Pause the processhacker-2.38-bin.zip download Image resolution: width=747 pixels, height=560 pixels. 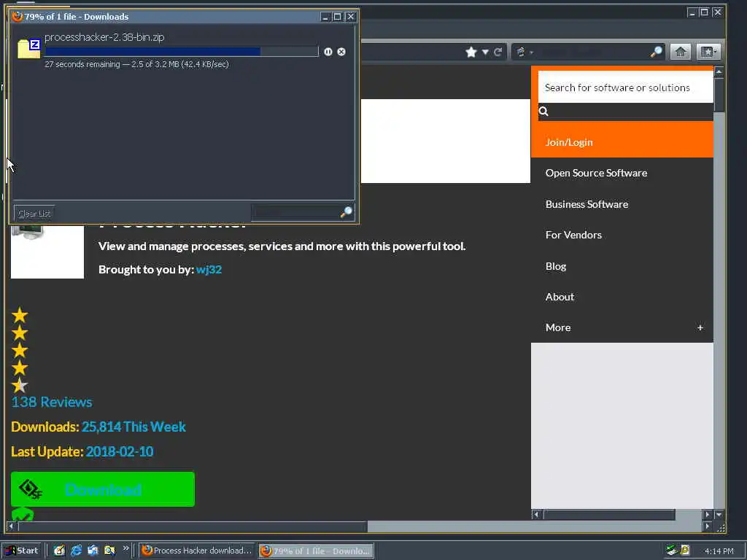[x=328, y=52]
